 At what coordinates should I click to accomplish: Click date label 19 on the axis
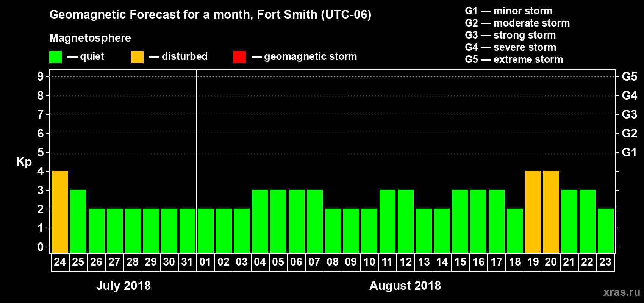(533, 262)
